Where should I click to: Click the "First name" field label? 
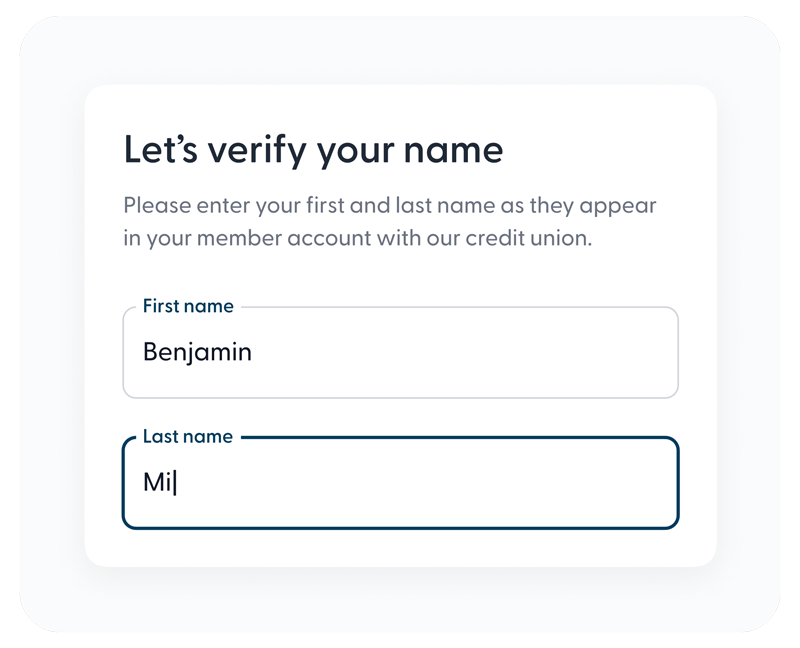click(188, 306)
